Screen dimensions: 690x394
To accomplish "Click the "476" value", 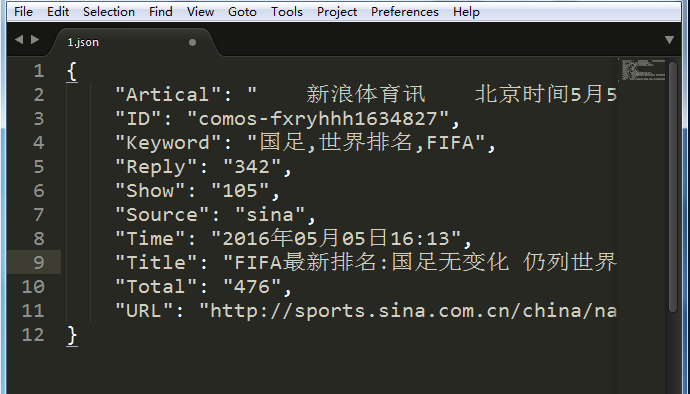I will pyautogui.click(x=252, y=287).
